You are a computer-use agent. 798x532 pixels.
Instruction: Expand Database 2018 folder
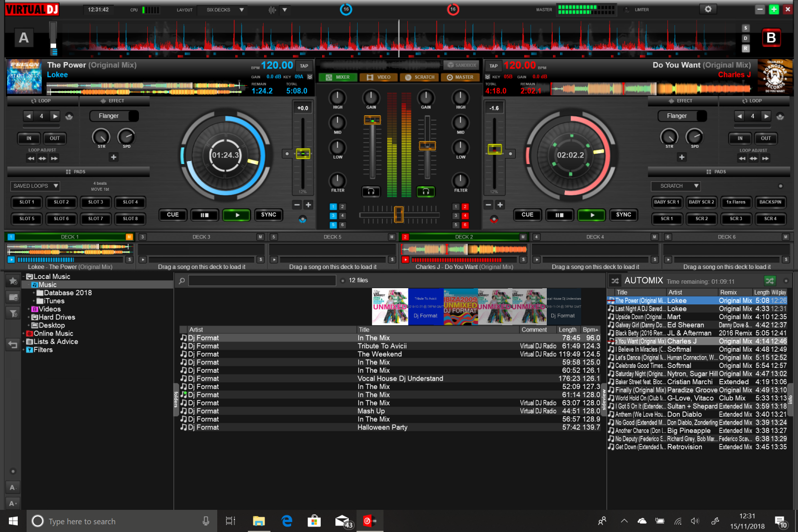click(x=34, y=293)
